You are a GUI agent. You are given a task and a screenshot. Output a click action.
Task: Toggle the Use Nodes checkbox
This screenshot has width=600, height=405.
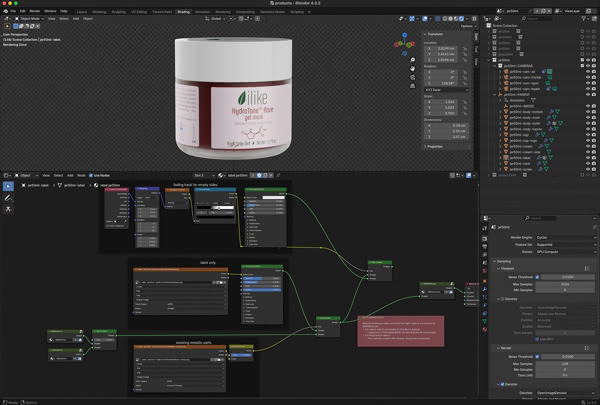(x=91, y=175)
